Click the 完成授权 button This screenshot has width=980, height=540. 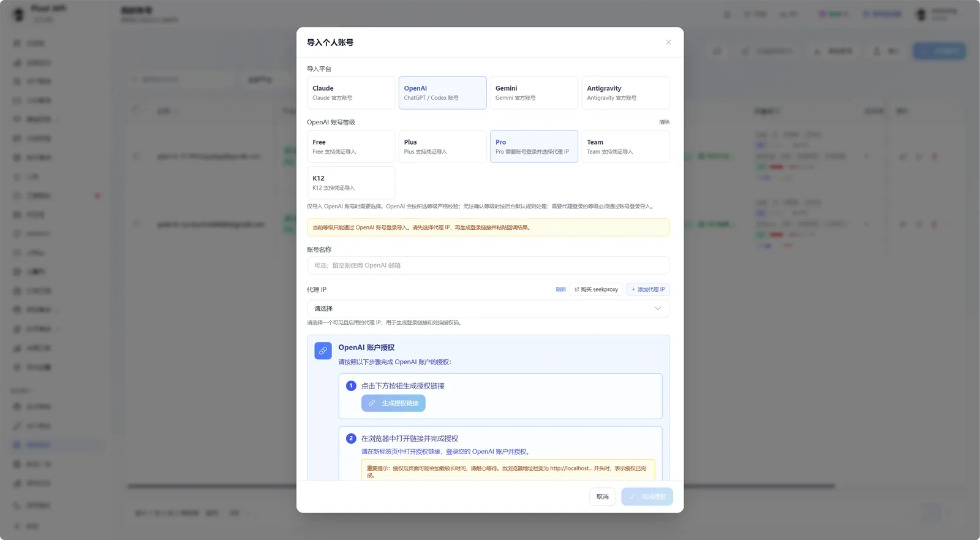[x=647, y=496]
